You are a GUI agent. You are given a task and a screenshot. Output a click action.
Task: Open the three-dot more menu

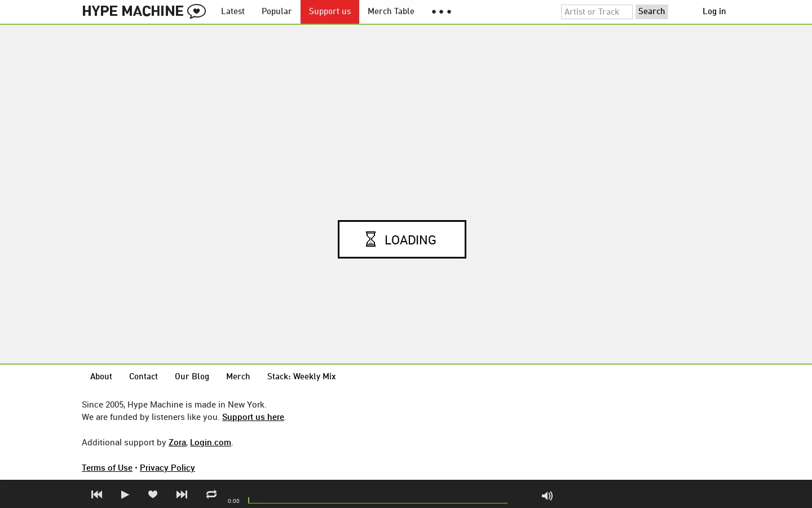point(442,11)
